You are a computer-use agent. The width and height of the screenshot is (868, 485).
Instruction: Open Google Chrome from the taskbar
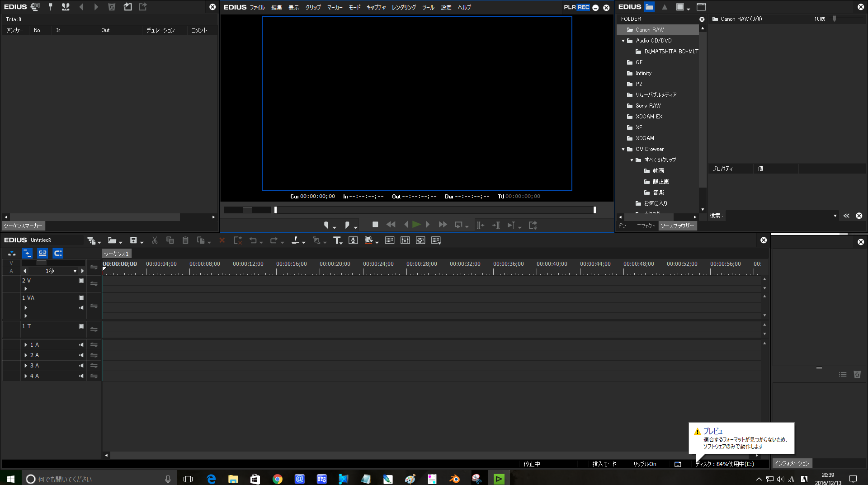[278, 479]
